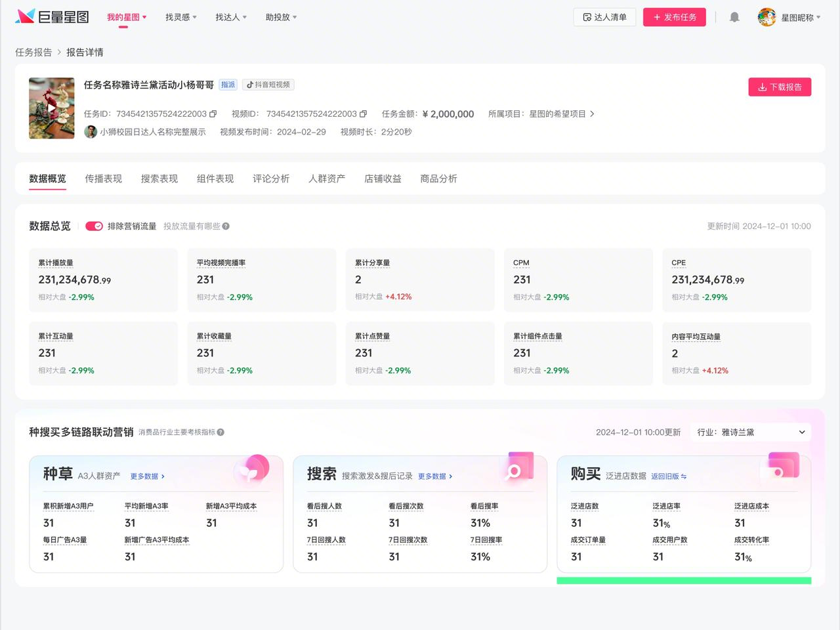Switch to 组件表现 tab
The height and width of the screenshot is (630, 840).
pyautogui.click(x=215, y=178)
